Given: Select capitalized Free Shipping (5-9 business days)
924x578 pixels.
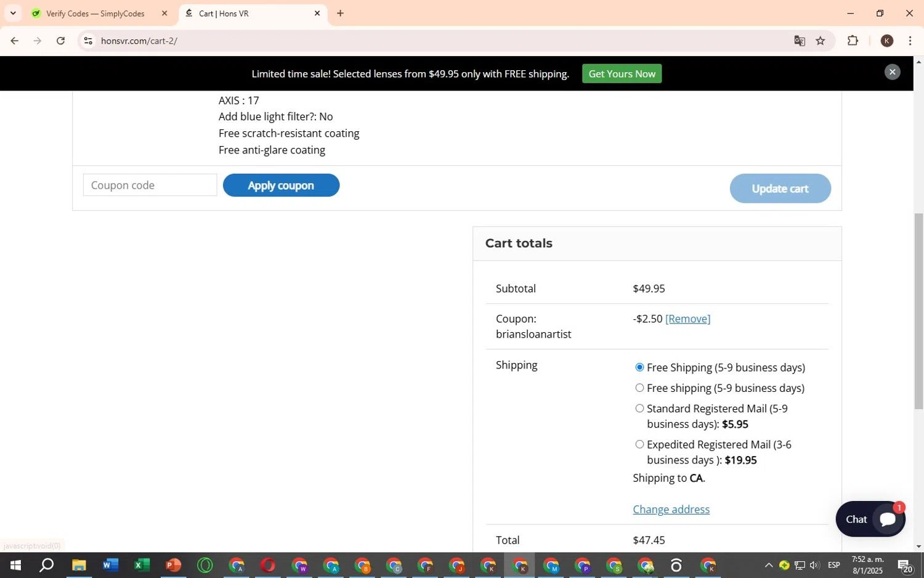Looking at the screenshot, I should click(x=639, y=367).
